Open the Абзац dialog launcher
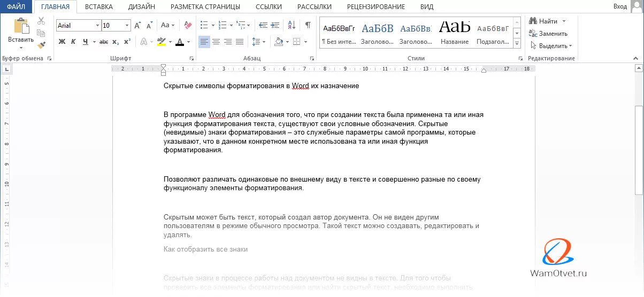The width and height of the screenshot is (644, 297). (312, 59)
